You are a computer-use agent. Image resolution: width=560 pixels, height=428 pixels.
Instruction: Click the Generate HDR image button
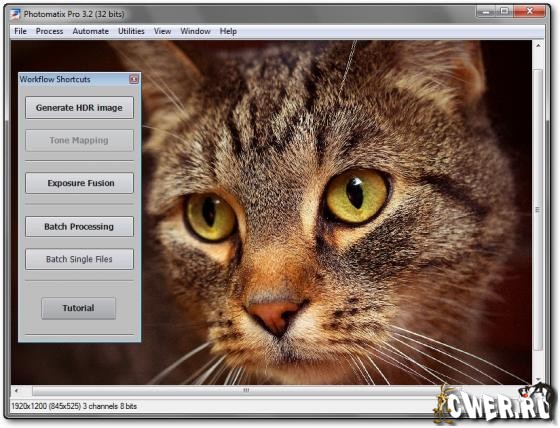[79, 108]
